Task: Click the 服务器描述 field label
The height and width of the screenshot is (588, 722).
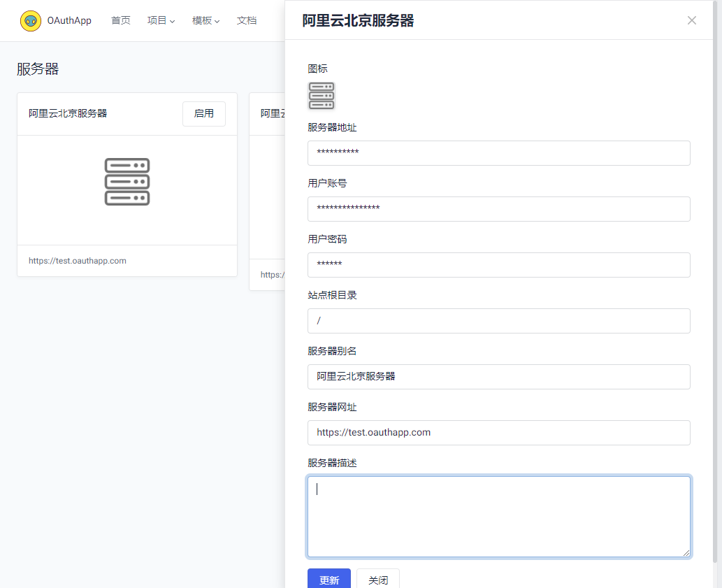Action: (x=332, y=463)
